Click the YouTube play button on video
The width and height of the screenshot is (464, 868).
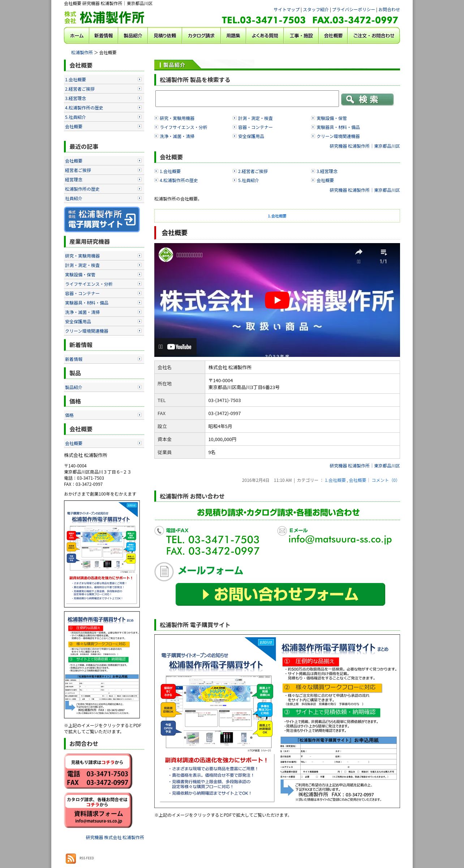point(277,300)
